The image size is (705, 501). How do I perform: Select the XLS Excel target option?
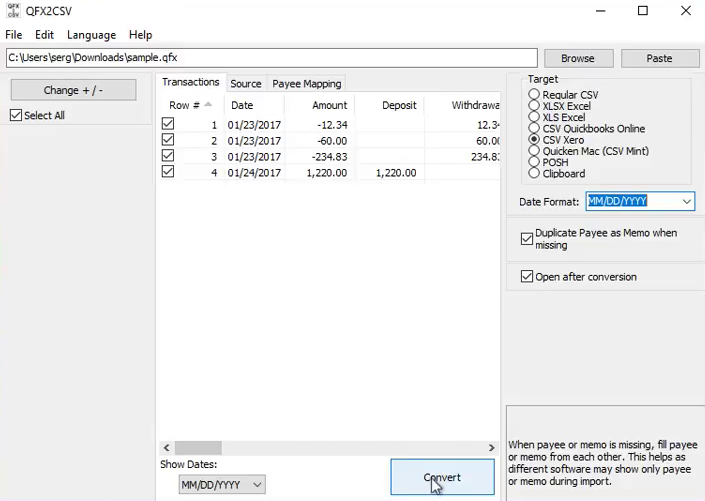tap(534, 117)
